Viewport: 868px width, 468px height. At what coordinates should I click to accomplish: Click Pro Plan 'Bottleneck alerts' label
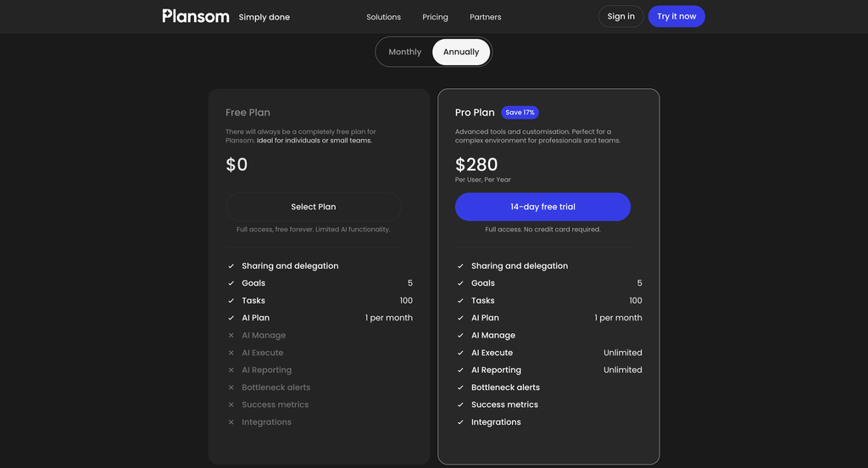click(x=505, y=387)
